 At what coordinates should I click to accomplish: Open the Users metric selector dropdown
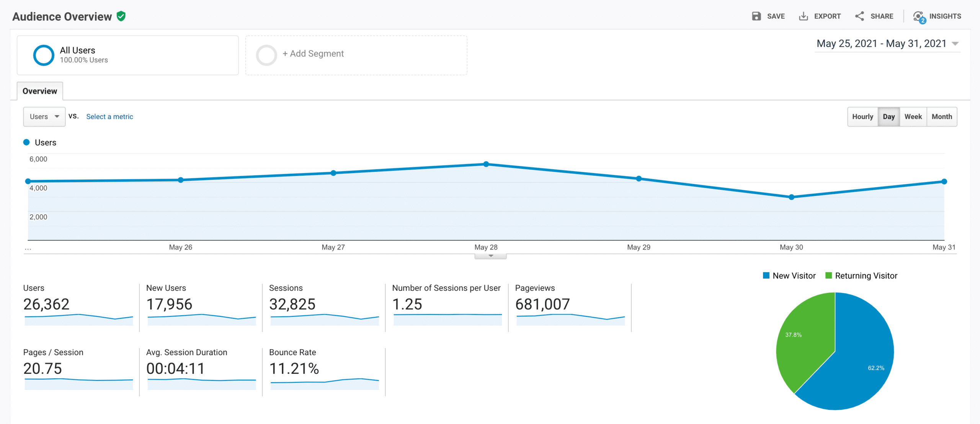point(44,117)
